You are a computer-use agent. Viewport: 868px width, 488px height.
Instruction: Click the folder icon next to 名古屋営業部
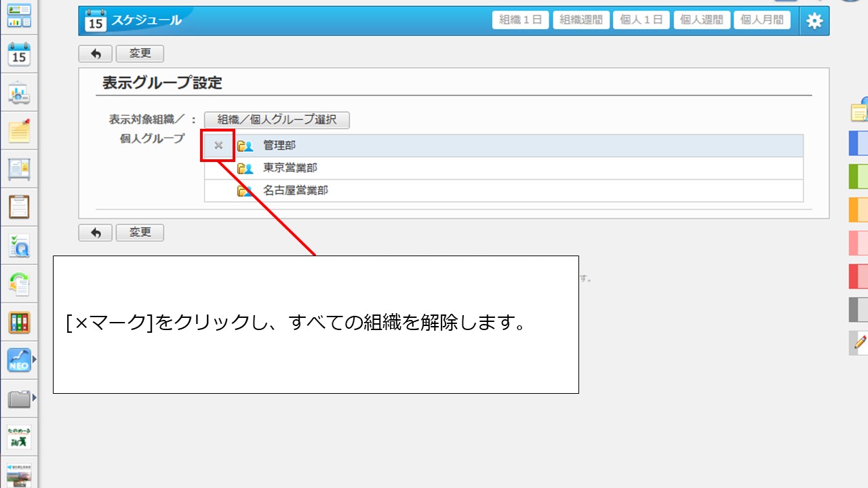(245, 191)
